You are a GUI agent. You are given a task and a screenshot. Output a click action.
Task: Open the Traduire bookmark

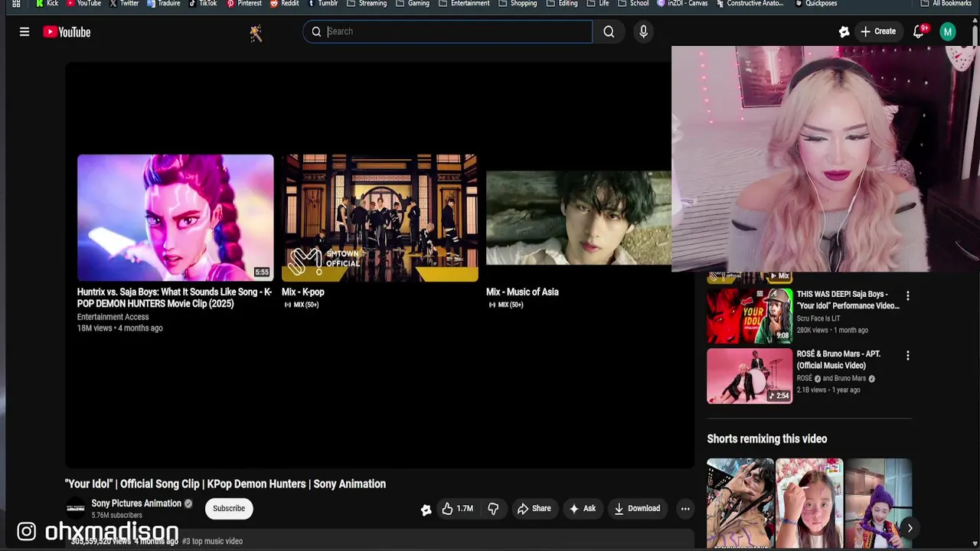point(163,4)
